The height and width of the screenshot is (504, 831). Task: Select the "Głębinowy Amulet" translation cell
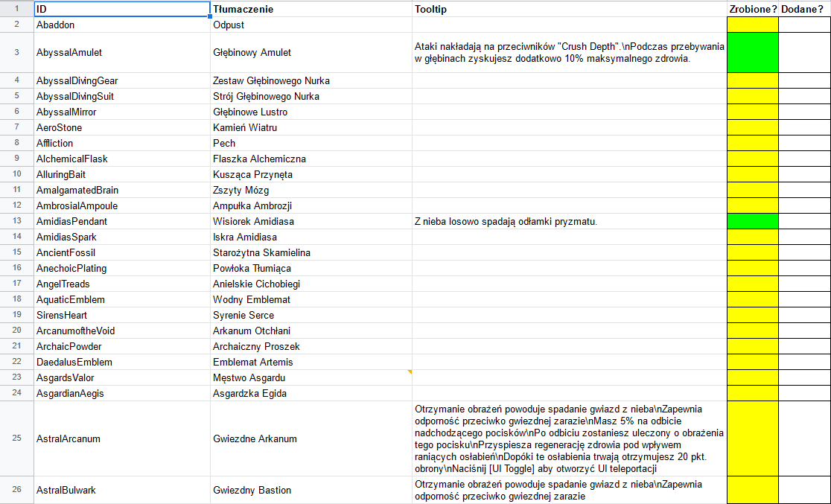pyautogui.click(x=311, y=53)
